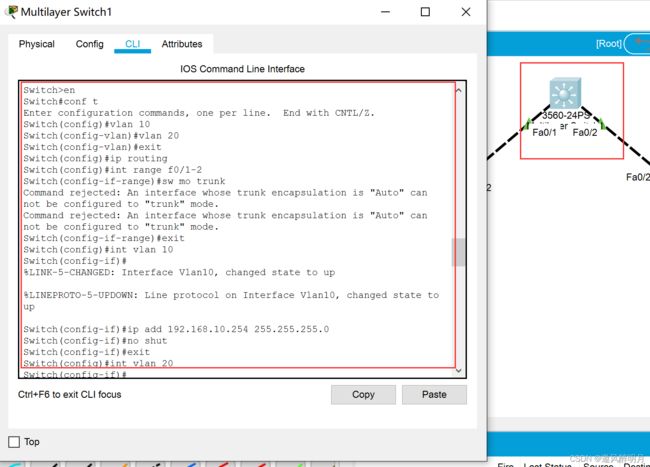
Task: Click the Fa0/1 port label
Action: (544, 133)
